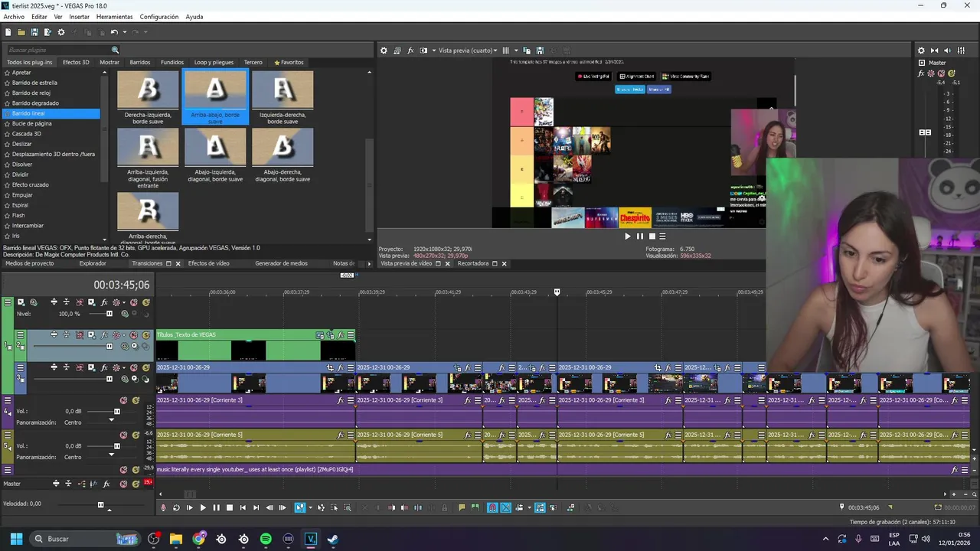980x551 pixels.
Task: Open Event Pan/Crop on first 2025-12-31 video clip
Action: pyautogui.click(x=330, y=367)
